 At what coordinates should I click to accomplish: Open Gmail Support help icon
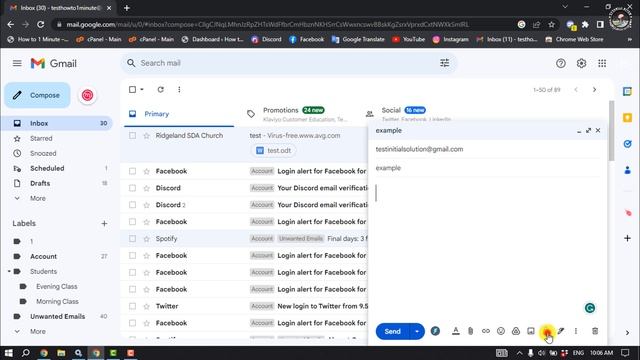pos(561,63)
